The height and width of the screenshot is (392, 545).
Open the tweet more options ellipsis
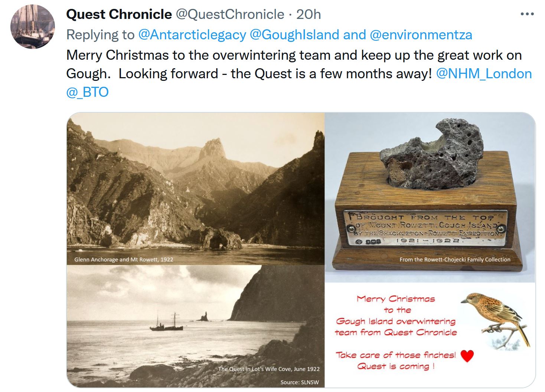pyautogui.click(x=527, y=14)
